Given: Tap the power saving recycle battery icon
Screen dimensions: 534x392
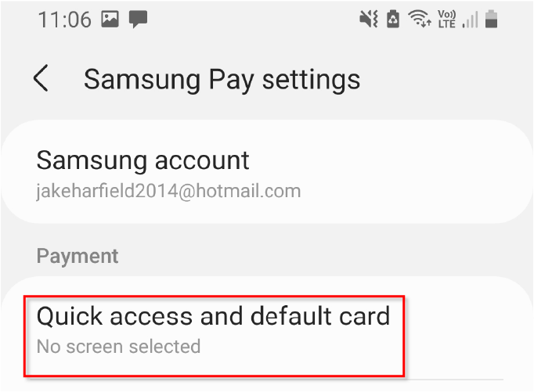Looking at the screenshot, I should [x=393, y=19].
